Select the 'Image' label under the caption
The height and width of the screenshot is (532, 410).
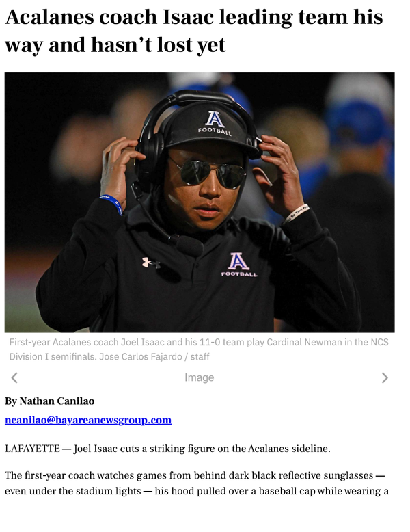[200, 377]
